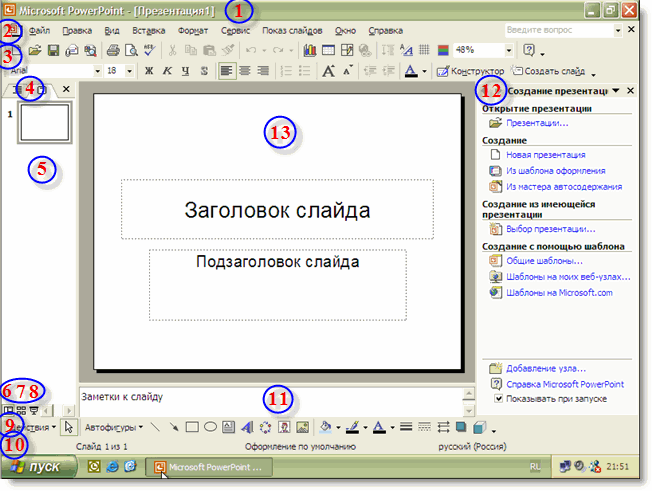Screen dimensions: 652x491
Task: Expand fill color dropdown arrow
Action: (x=338, y=427)
